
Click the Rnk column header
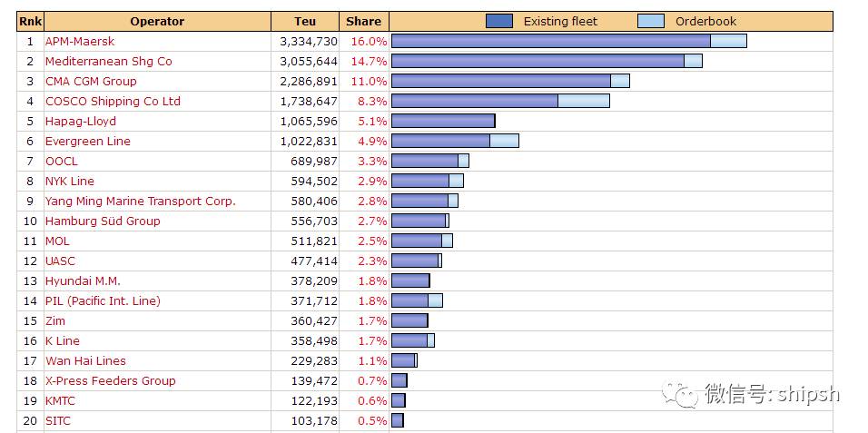tap(31, 22)
